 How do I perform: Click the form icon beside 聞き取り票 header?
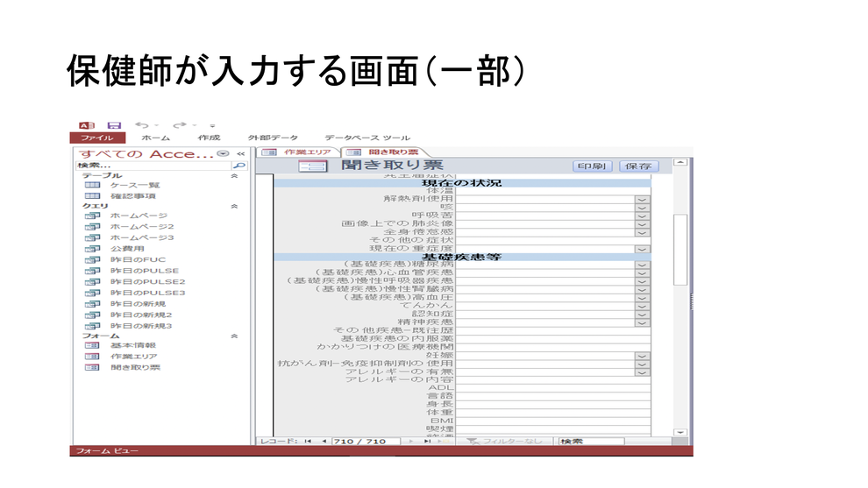tap(313, 166)
